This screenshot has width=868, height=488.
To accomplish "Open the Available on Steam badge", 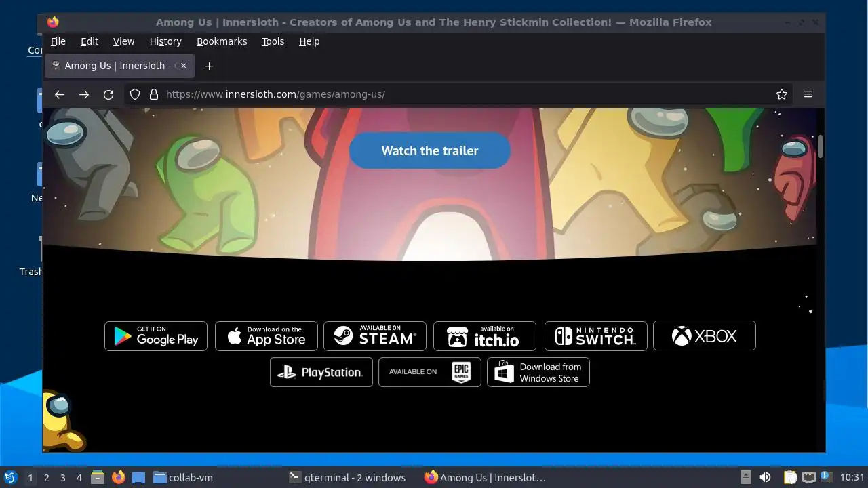I will [x=375, y=336].
